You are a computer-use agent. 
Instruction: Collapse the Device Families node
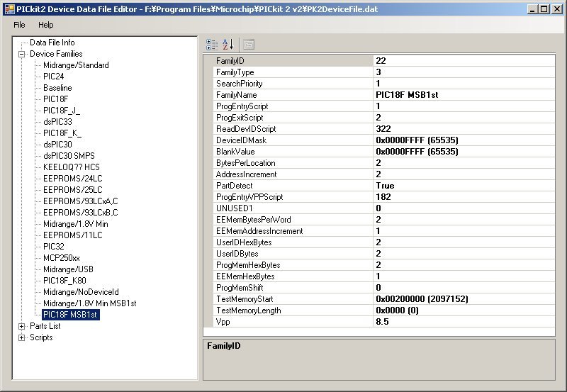click(22, 55)
